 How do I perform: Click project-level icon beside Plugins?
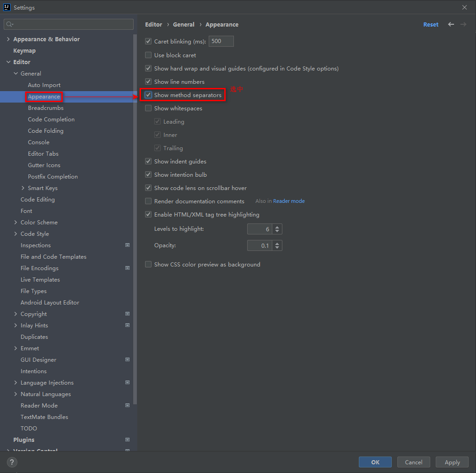(128, 440)
